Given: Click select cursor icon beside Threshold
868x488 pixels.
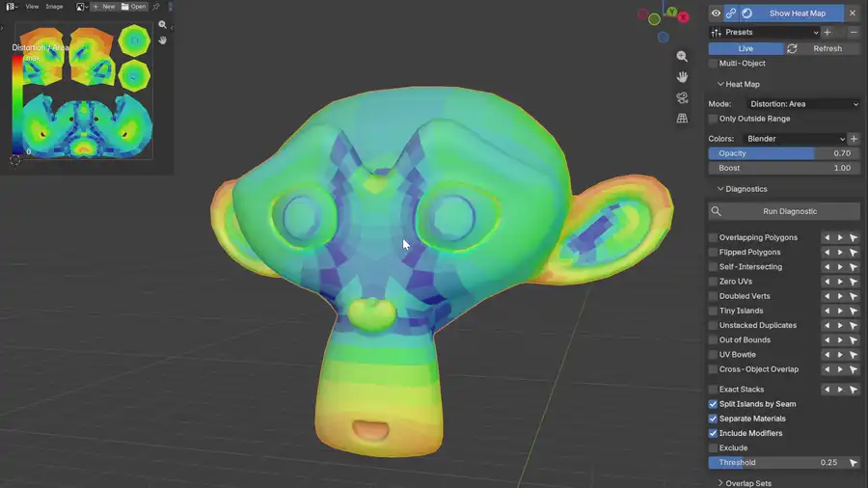Looking at the screenshot, I should (854, 463).
